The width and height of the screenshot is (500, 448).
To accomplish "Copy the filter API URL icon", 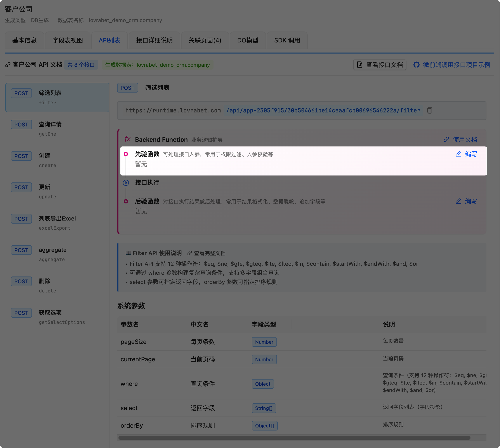I will click(429, 110).
